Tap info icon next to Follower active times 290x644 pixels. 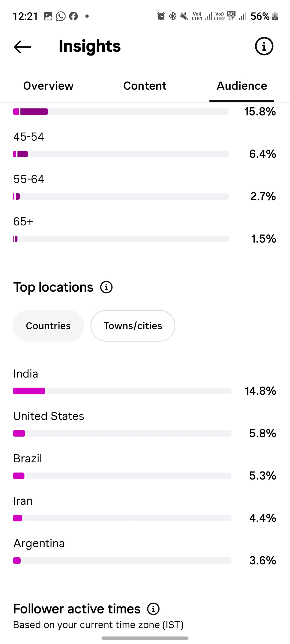point(153,609)
